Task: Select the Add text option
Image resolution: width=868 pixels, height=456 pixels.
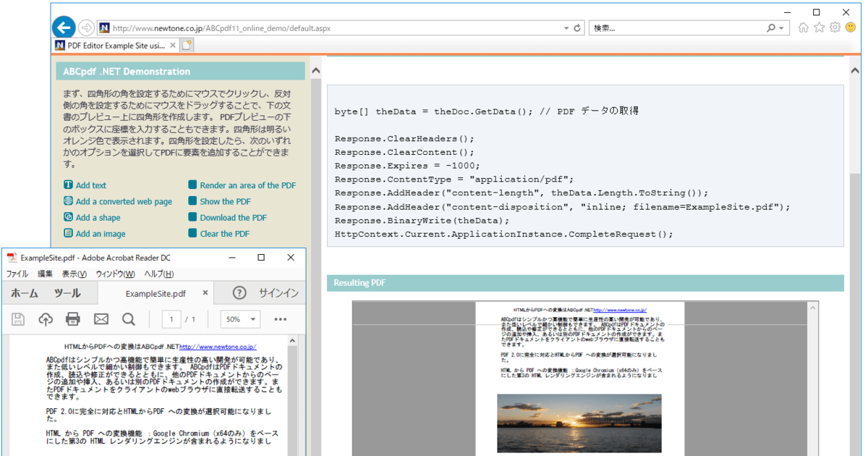Action: point(90,185)
